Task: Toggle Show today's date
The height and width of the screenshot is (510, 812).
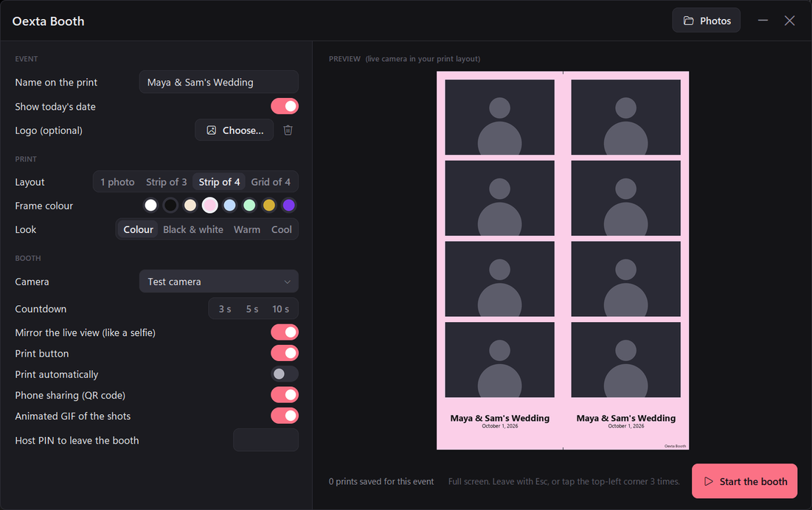Action: (x=285, y=107)
